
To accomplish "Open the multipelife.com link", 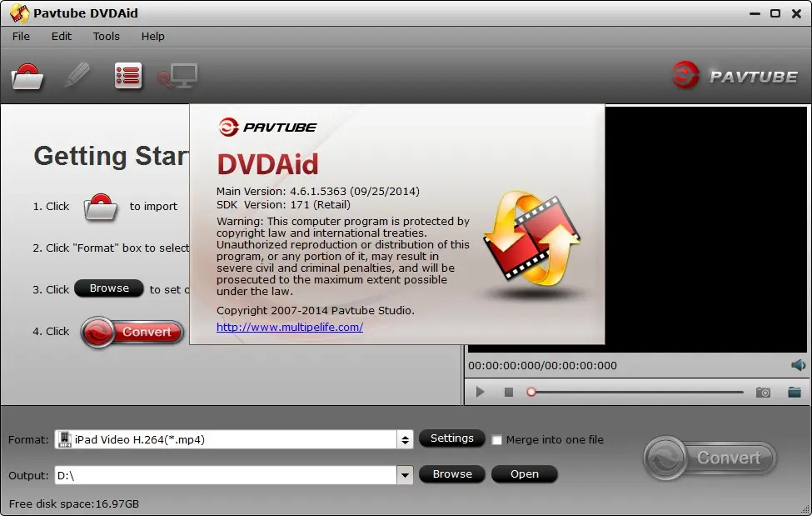I will point(290,328).
